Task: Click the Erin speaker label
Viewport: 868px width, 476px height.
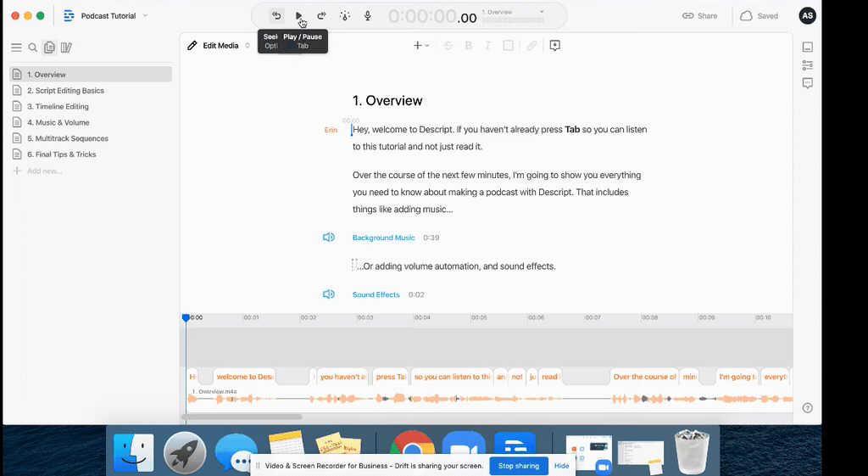Action: point(331,130)
